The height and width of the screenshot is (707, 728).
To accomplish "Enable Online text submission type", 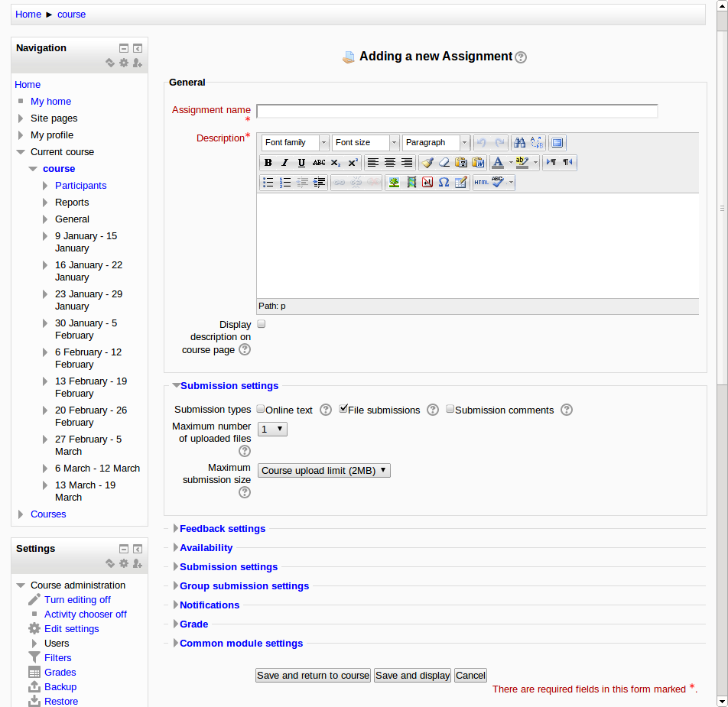I will pos(261,409).
